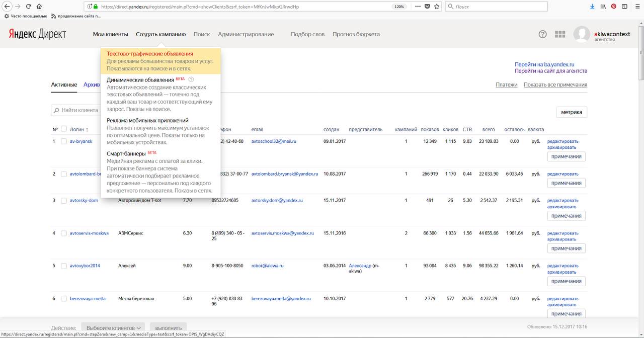644x338 pixels.
Task: Click the green padlock security icon
Action: (x=96, y=7)
